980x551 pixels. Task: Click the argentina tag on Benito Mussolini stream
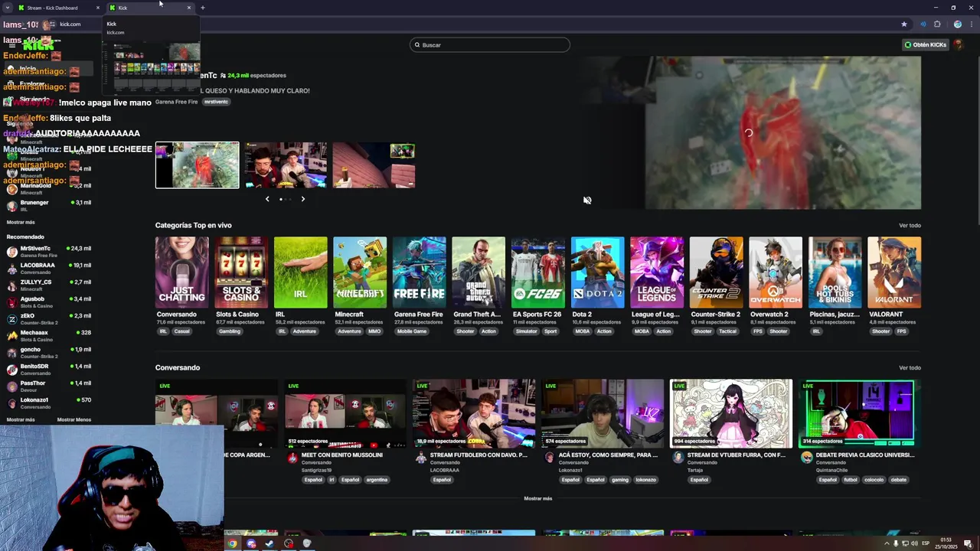377,480
